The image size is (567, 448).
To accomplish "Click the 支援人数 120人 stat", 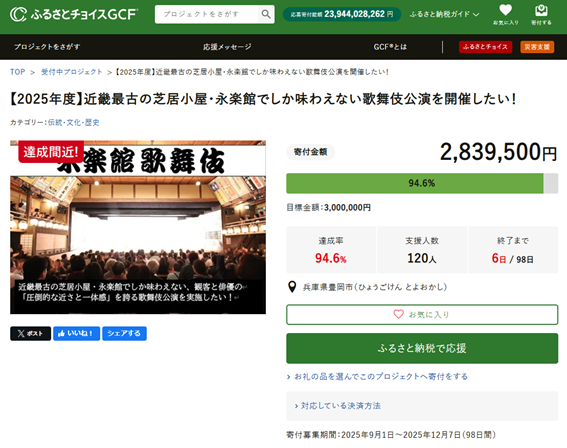I will click(422, 250).
